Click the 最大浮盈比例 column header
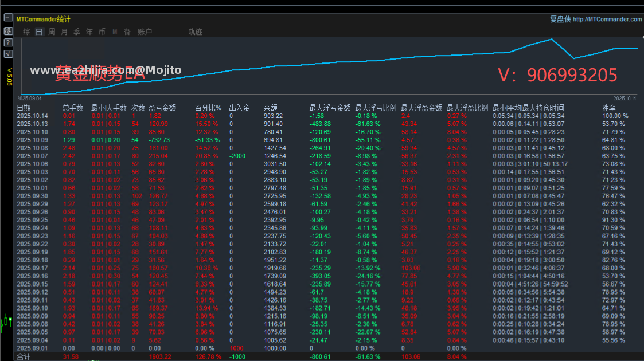The height and width of the screenshot is (361, 644). click(467, 108)
